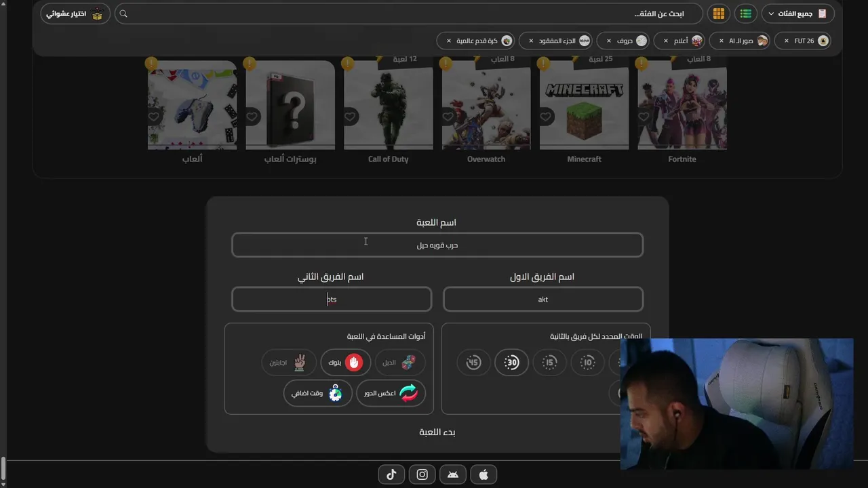Toggle the اعكس الدور reverse-turn helper
The height and width of the screenshot is (488, 868).
pos(391,393)
